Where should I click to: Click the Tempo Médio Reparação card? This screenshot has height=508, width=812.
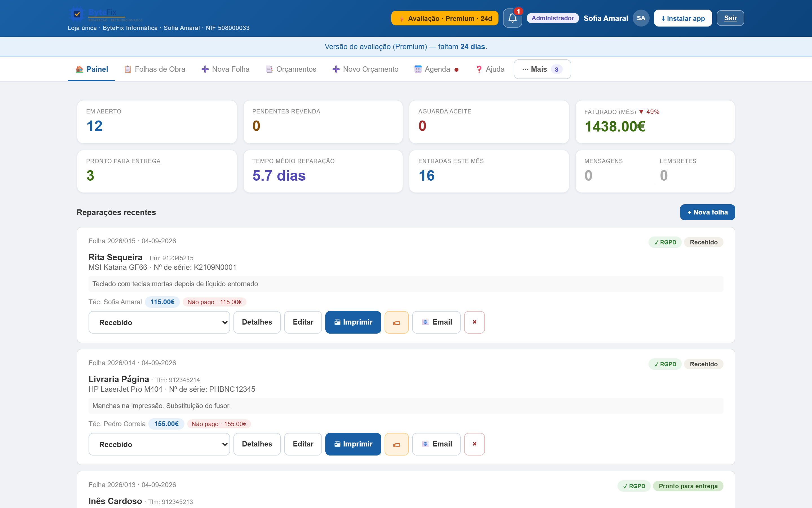tap(323, 171)
